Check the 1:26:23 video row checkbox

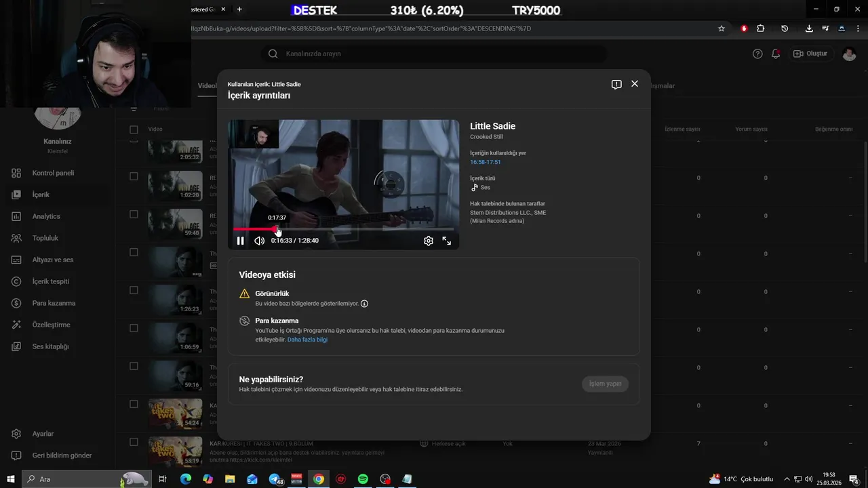click(134, 290)
